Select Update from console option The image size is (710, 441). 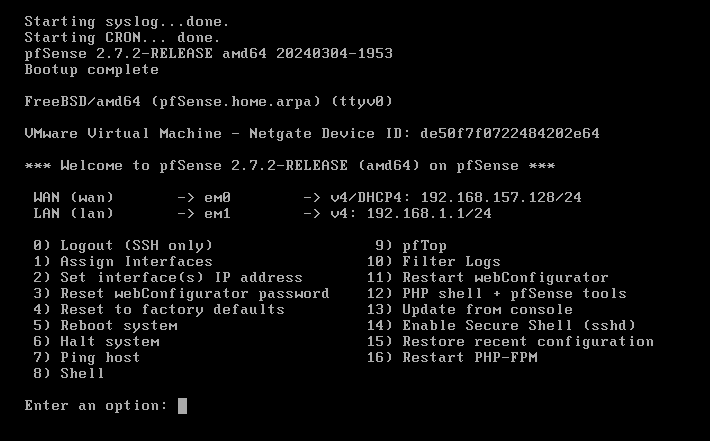click(x=470, y=310)
